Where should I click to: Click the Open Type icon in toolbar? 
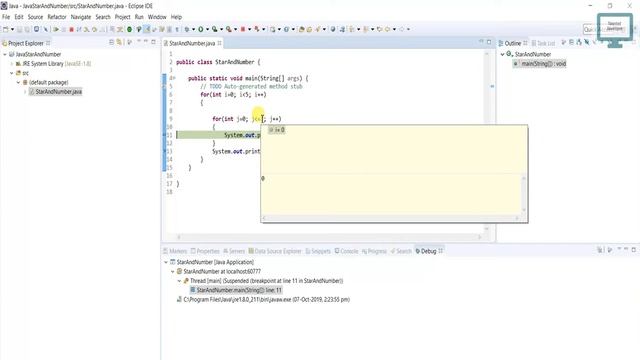(x=301, y=29)
